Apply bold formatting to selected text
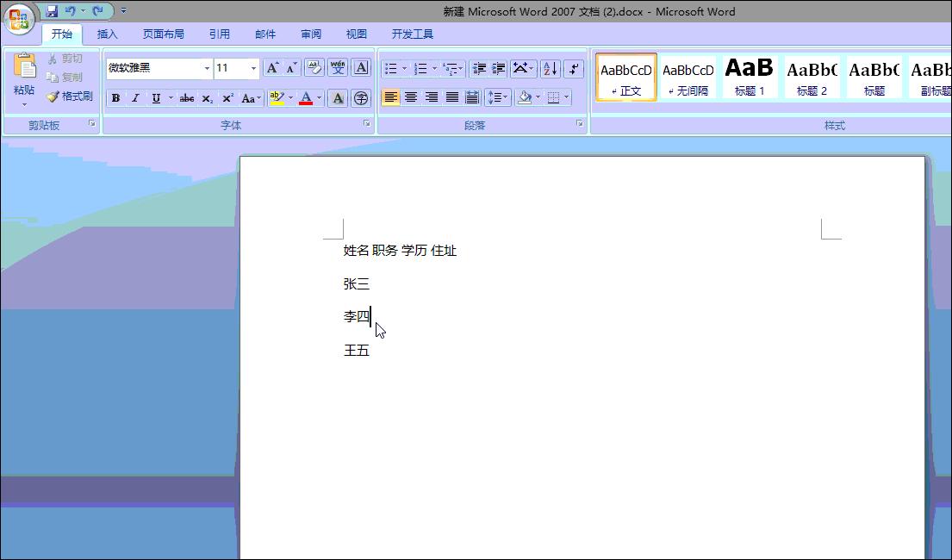952x560 pixels. pyautogui.click(x=115, y=97)
